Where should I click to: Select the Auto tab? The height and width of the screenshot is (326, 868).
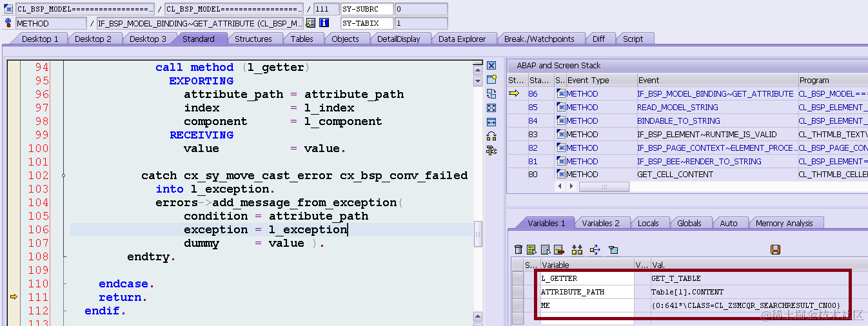(729, 223)
